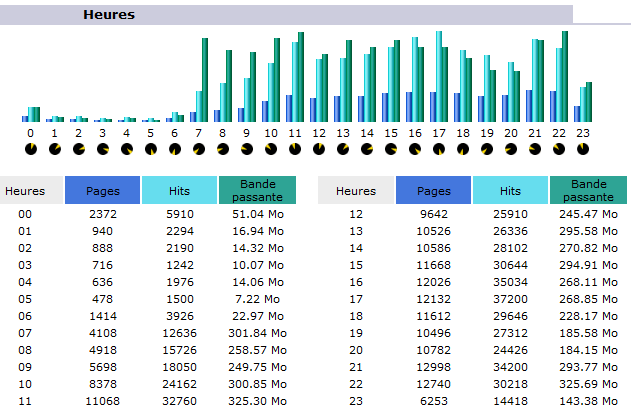Click the tall green bandwidth bar for hour 7
The width and height of the screenshot is (631, 417).
coord(204,80)
